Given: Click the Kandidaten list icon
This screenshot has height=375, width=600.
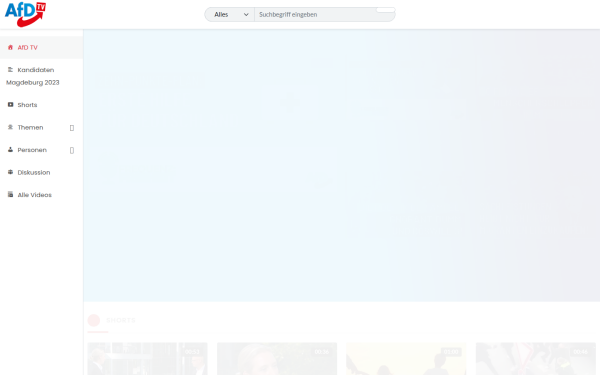Looking at the screenshot, I should pos(10,70).
